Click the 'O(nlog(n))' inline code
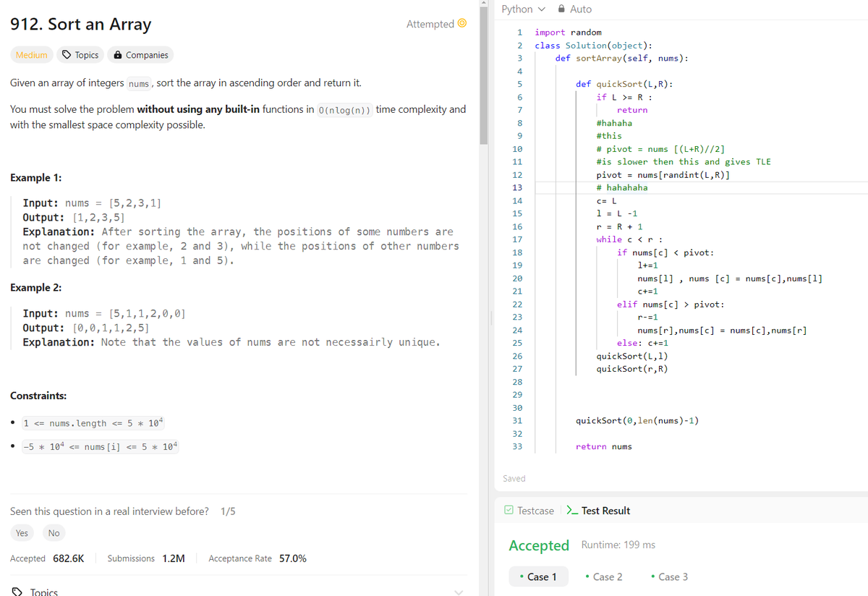 coord(345,110)
